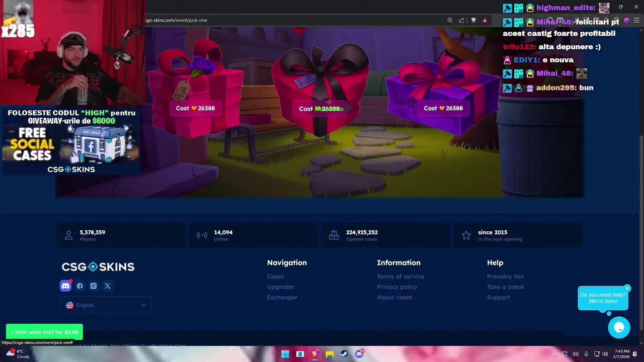Switch to Brave browser on taskbar
644x362 pixels.
[x=315, y=354]
